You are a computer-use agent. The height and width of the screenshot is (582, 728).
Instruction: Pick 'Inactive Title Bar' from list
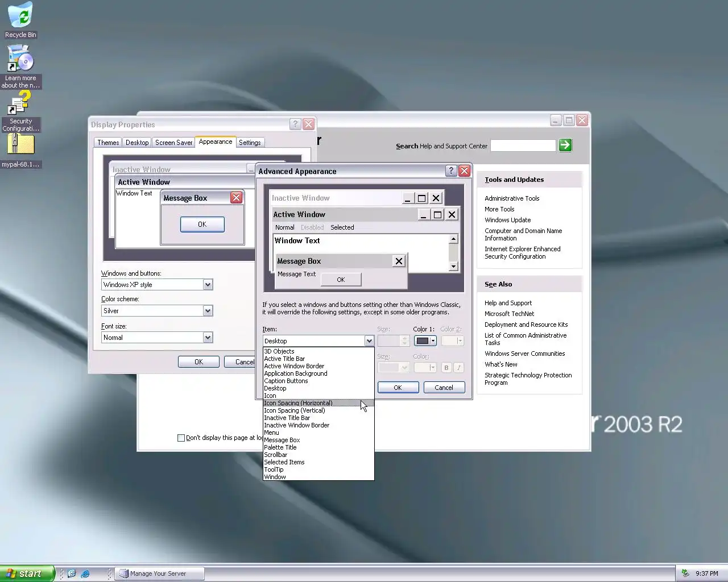pos(318,418)
